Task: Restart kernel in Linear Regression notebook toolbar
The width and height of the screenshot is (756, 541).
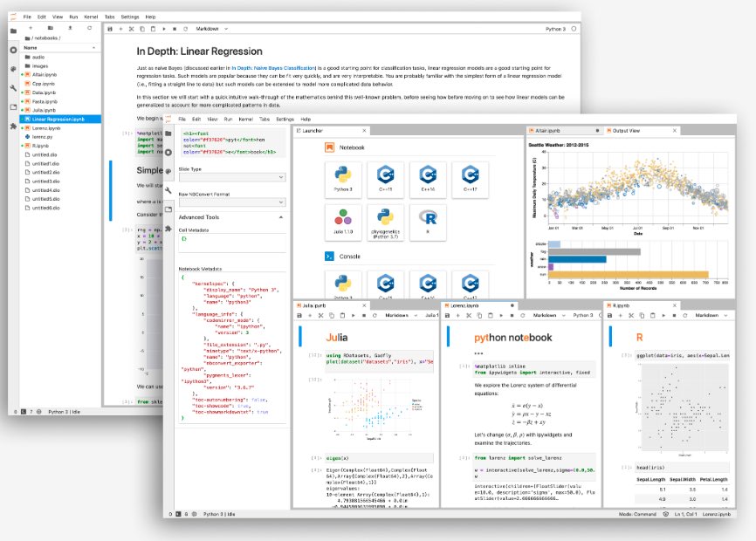Action: pyautogui.click(x=185, y=29)
